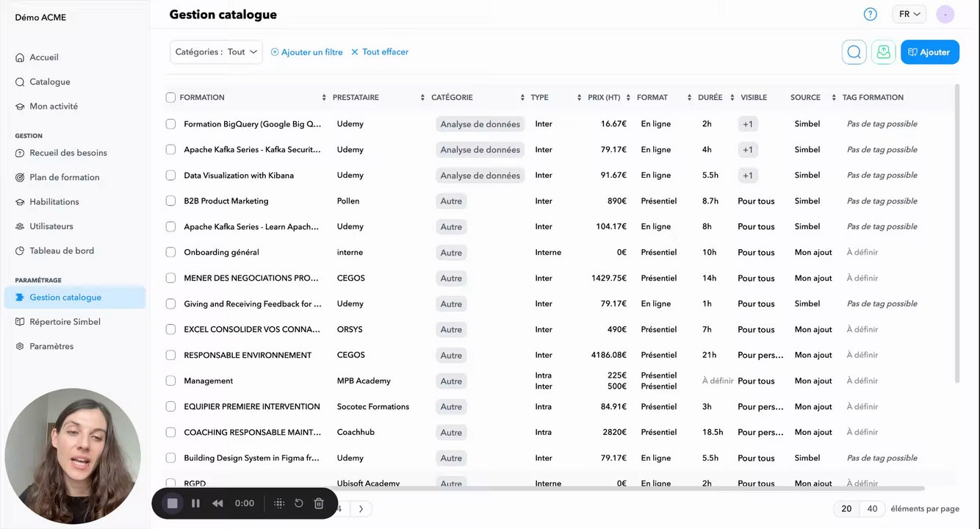
Task: Click the Utilisateurs people icon
Action: coord(21,226)
